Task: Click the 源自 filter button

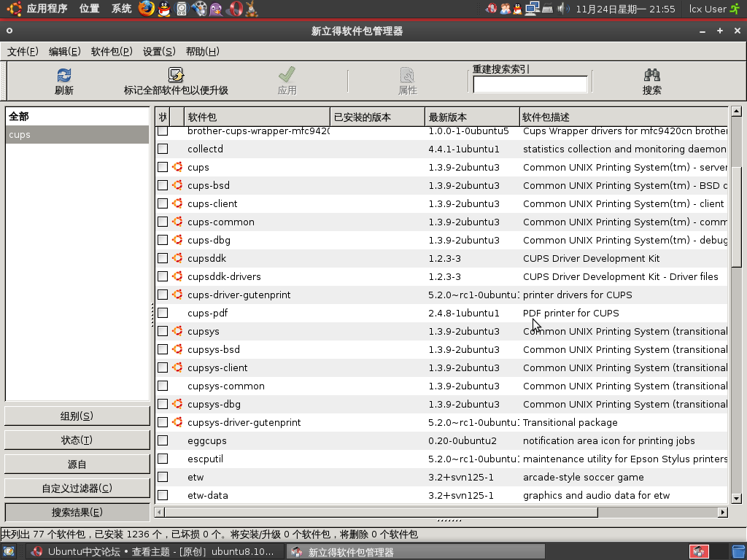Action: [77, 464]
